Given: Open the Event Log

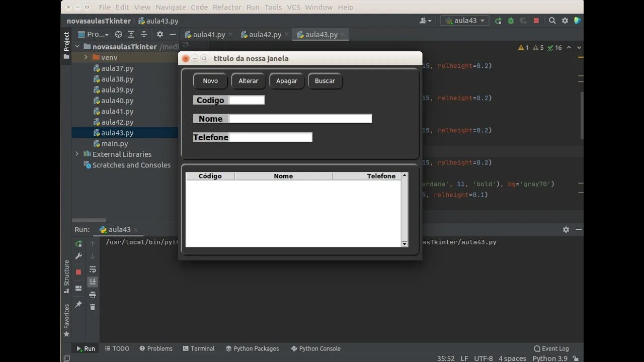Looking at the screenshot, I should coord(551,348).
